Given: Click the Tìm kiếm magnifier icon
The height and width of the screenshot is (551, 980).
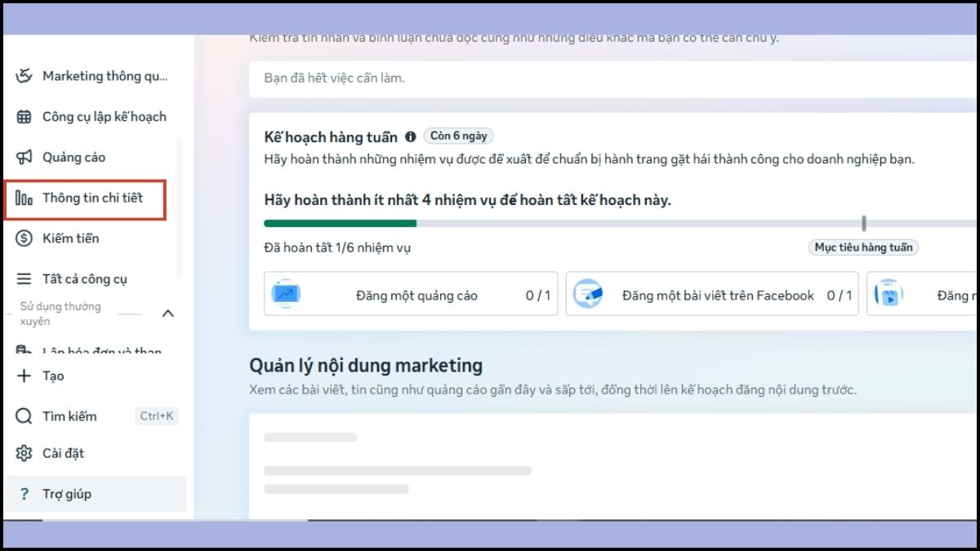Looking at the screenshot, I should click(24, 416).
